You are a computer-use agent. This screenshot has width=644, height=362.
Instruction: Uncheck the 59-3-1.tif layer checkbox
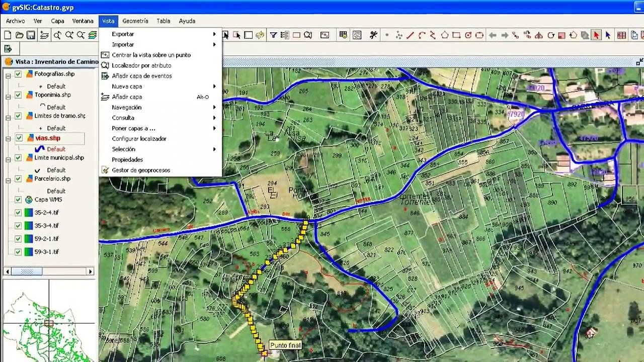18,252
